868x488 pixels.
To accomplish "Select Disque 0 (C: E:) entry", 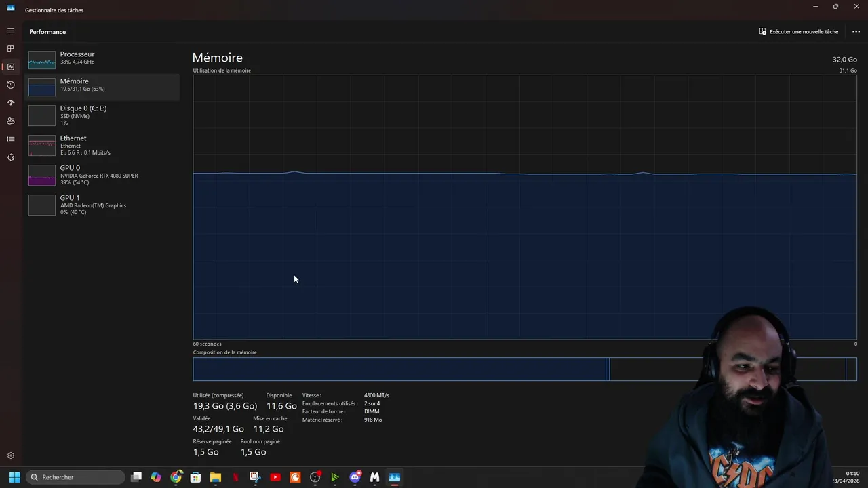I will (x=102, y=115).
